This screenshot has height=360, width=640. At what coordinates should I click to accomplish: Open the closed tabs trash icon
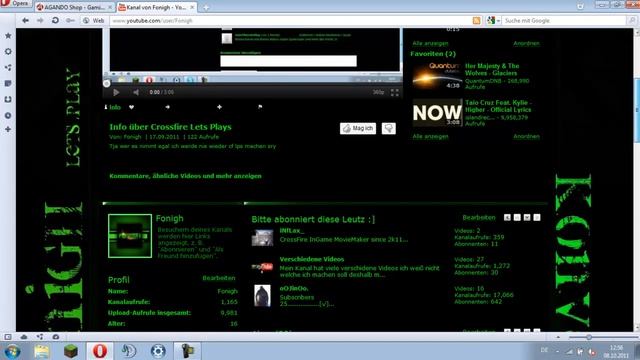click(580, 6)
